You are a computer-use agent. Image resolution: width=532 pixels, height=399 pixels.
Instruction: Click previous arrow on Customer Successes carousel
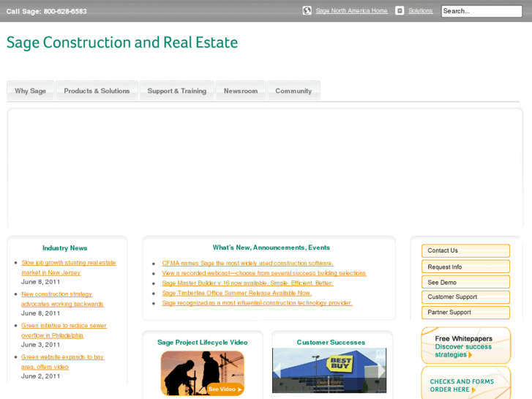point(277,370)
